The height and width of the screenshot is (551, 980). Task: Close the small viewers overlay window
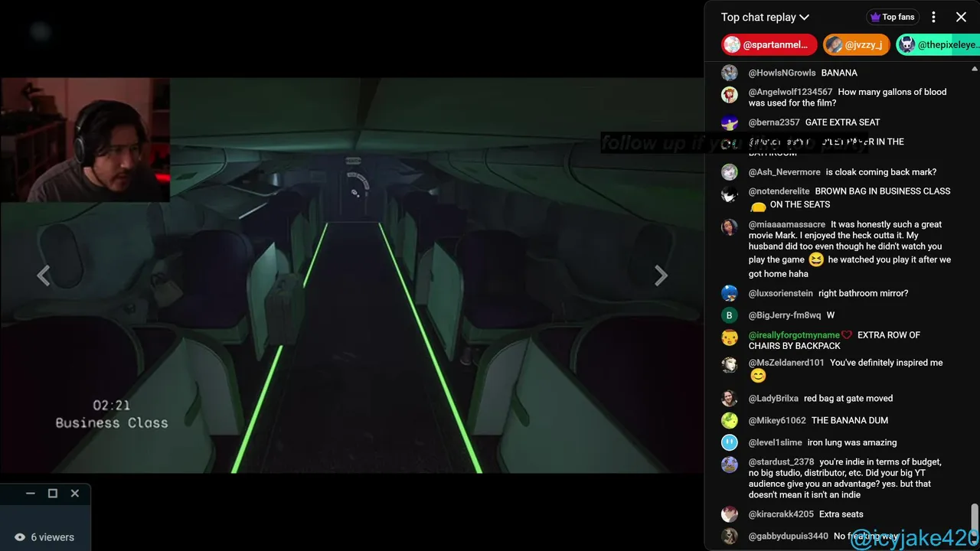[75, 494]
